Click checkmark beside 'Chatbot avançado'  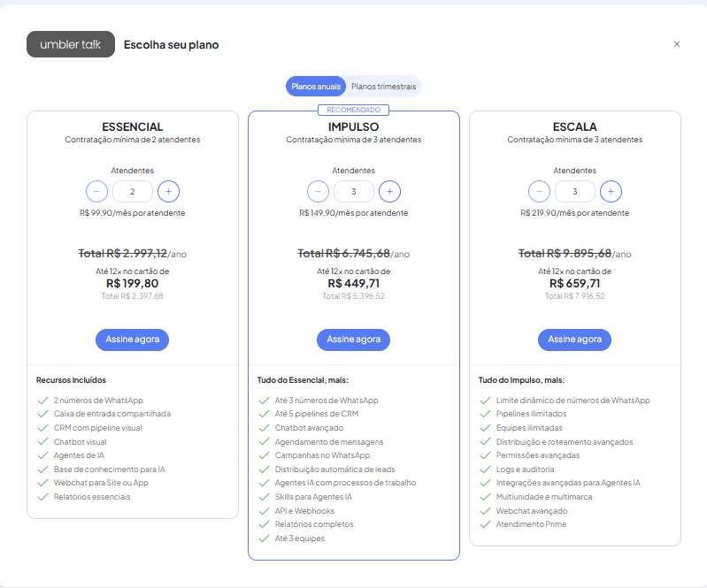click(265, 428)
